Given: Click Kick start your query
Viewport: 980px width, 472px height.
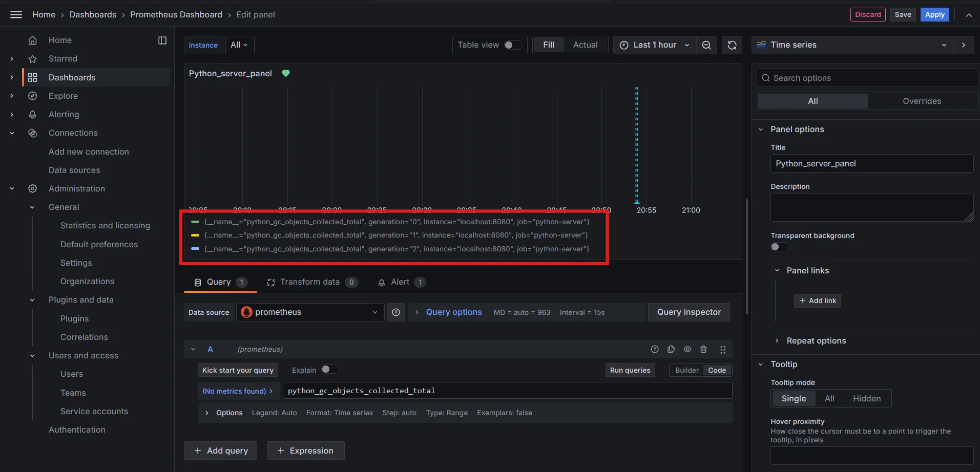Looking at the screenshot, I should 238,370.
